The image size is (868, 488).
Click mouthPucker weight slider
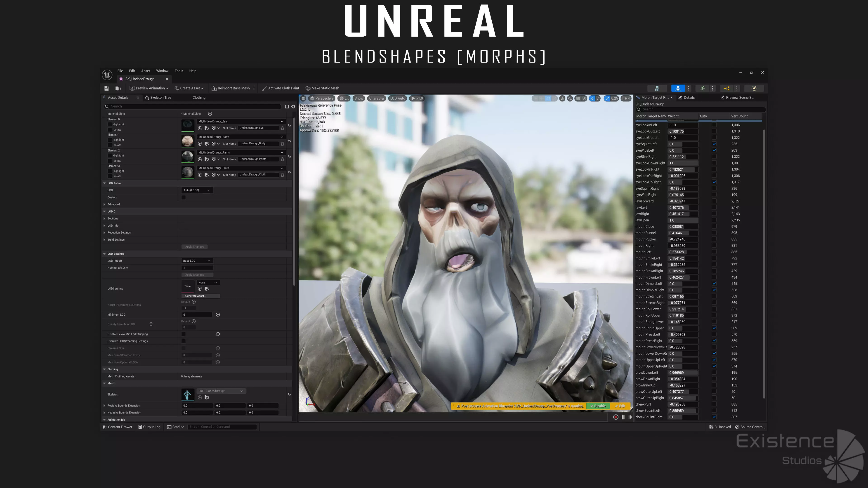683,239
